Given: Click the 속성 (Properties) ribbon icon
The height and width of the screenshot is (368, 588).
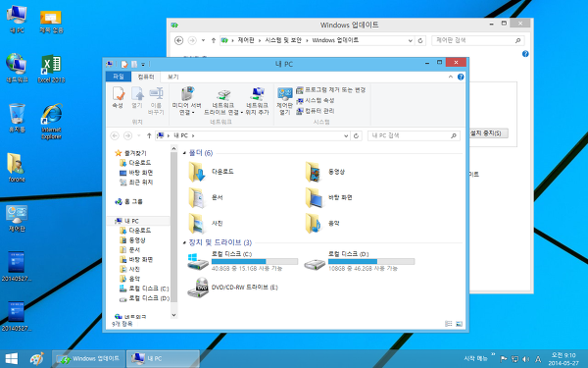Looking at the screenshot, I should (119, 97).
